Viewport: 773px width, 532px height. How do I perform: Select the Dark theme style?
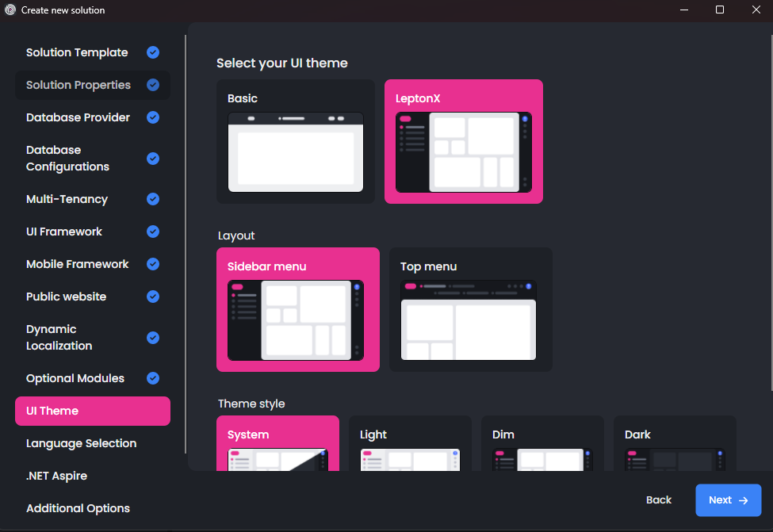pyautogui.click(x=675, y=444)
